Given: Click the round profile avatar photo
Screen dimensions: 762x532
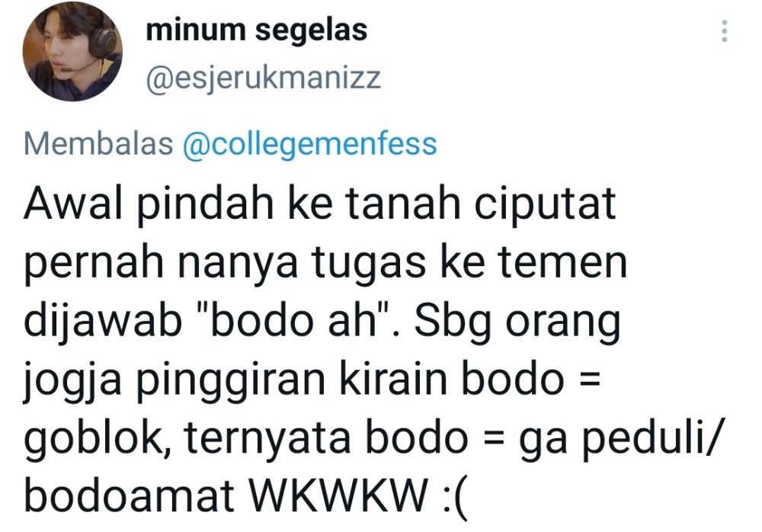Looking at the screenshot, I should point(72,52).
